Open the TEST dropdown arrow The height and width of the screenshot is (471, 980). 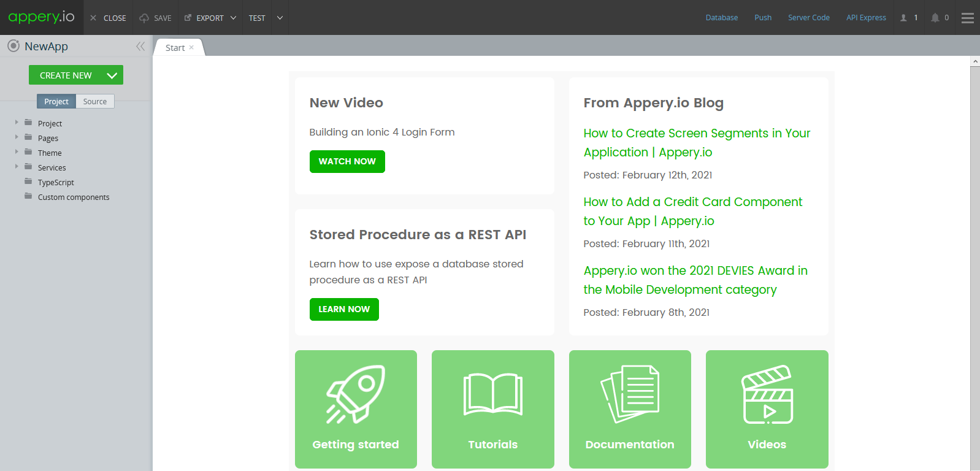pos(280,18)
